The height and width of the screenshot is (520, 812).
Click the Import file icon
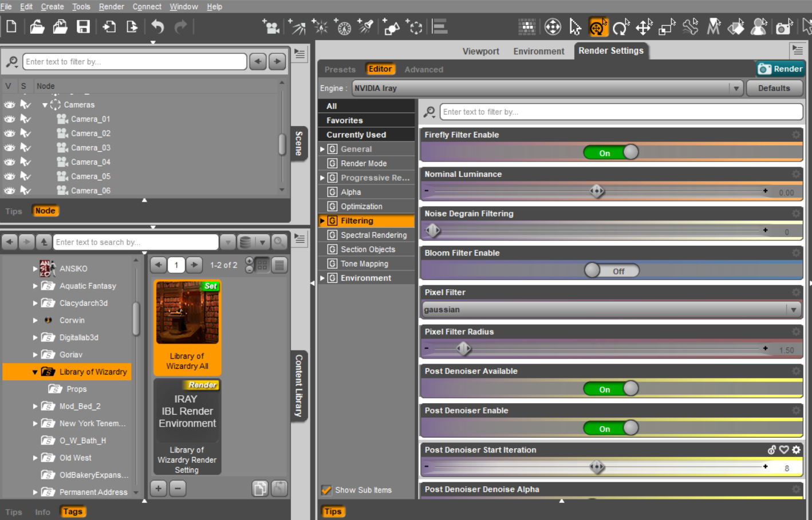[x=109, y=26]
